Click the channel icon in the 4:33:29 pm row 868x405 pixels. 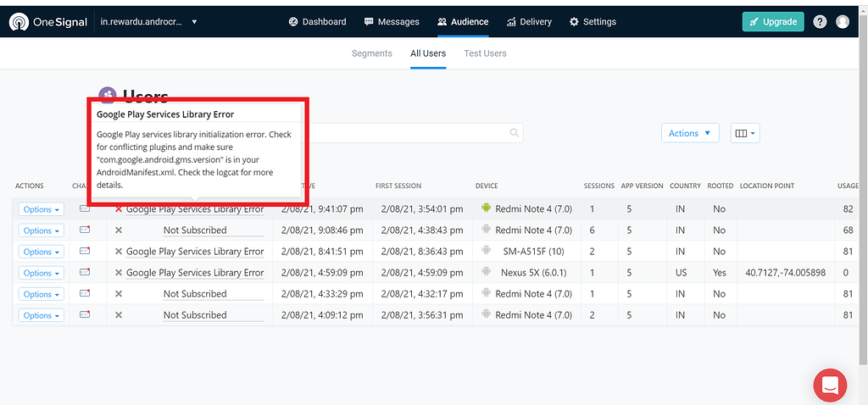(x=85, y=293)
